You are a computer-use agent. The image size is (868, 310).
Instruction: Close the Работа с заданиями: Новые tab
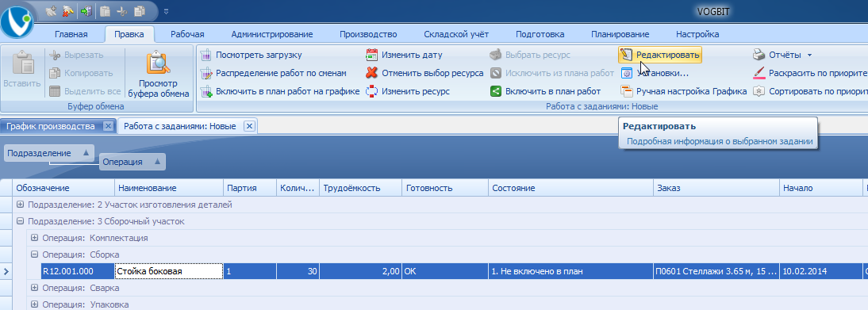(x=249, y=126)
